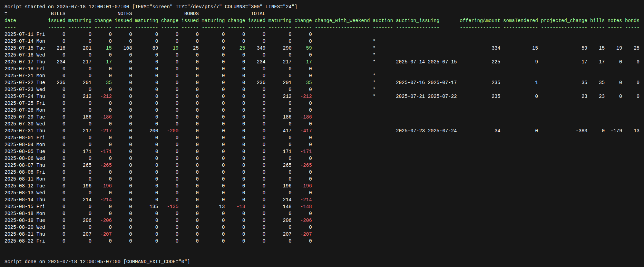Click notes issued value 108
This screenshot has width=644, height=267.
[128, 48]
